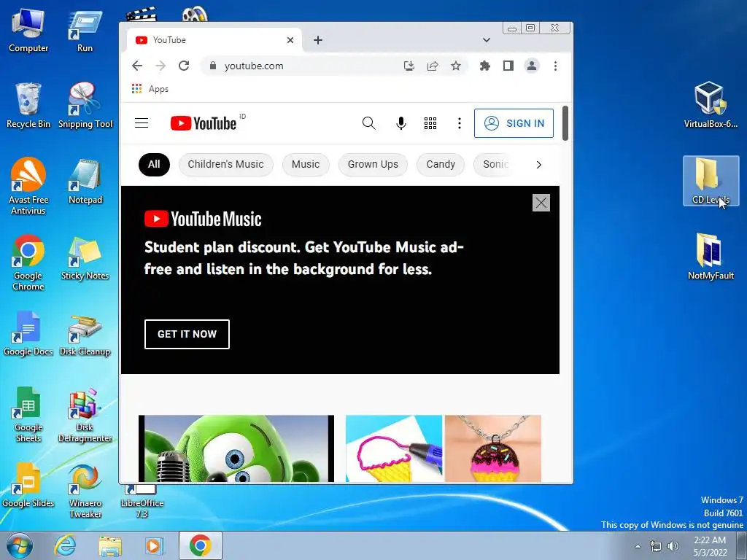The image size is (747, 560).
Task: Open the taskbar clock showing 2:22 AM
Action: click(710, 546)
